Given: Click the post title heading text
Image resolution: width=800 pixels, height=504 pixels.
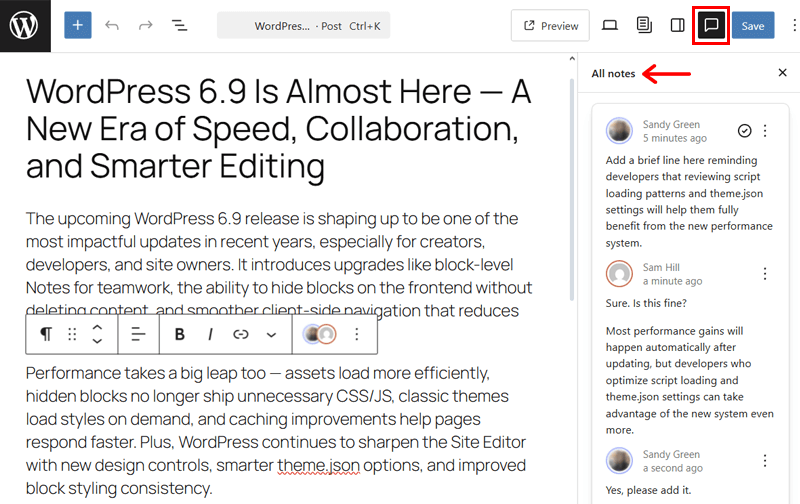Looking at the screenshot, I should pos(279,129).
